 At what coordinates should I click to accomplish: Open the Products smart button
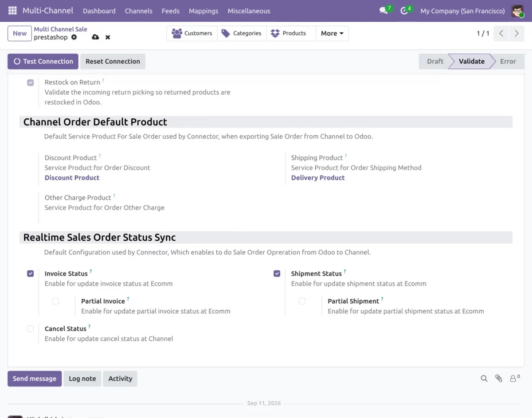(291, 33)
